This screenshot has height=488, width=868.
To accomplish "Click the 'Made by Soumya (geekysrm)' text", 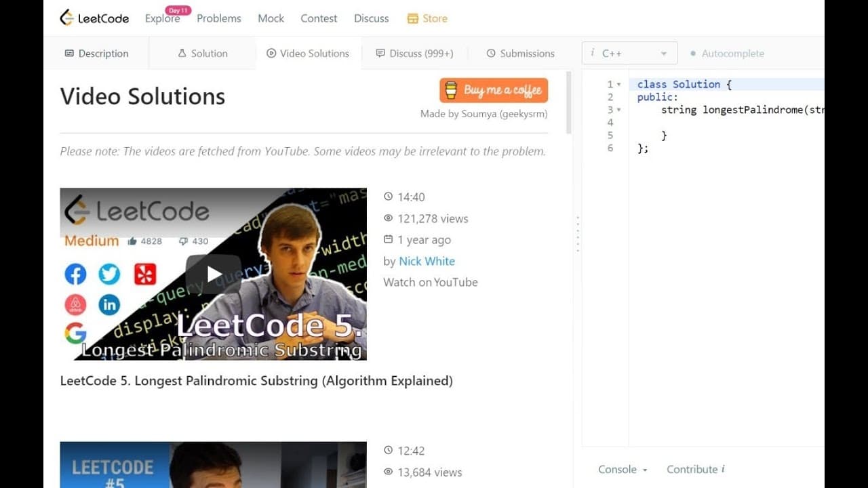I will point(484,114).
